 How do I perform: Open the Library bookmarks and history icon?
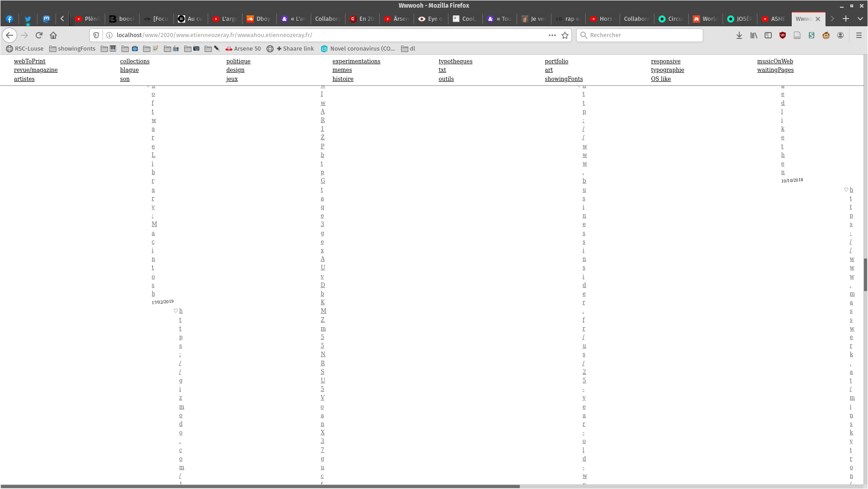[x=754, y=35]
